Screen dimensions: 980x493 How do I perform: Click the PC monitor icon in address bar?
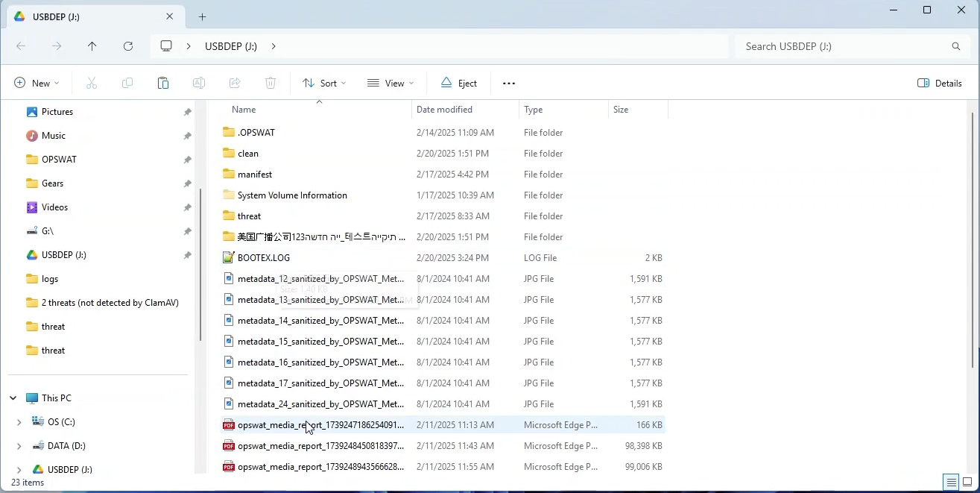click(166, 46)
